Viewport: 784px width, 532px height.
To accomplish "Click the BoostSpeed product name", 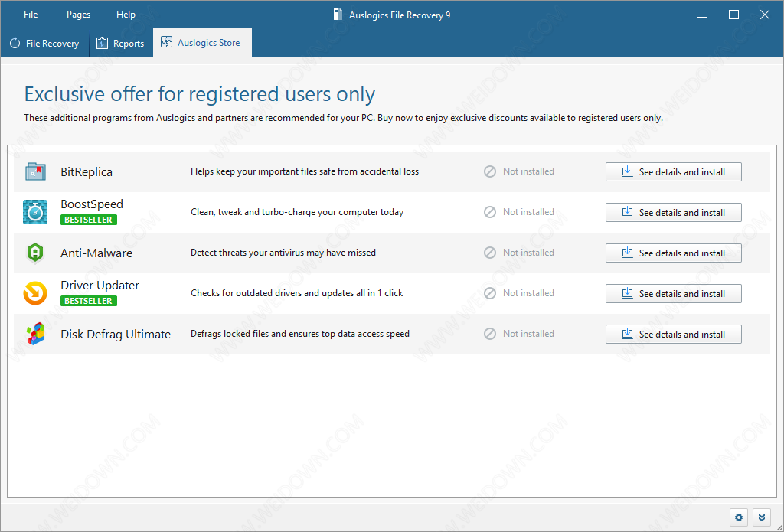I will point(92,204).
